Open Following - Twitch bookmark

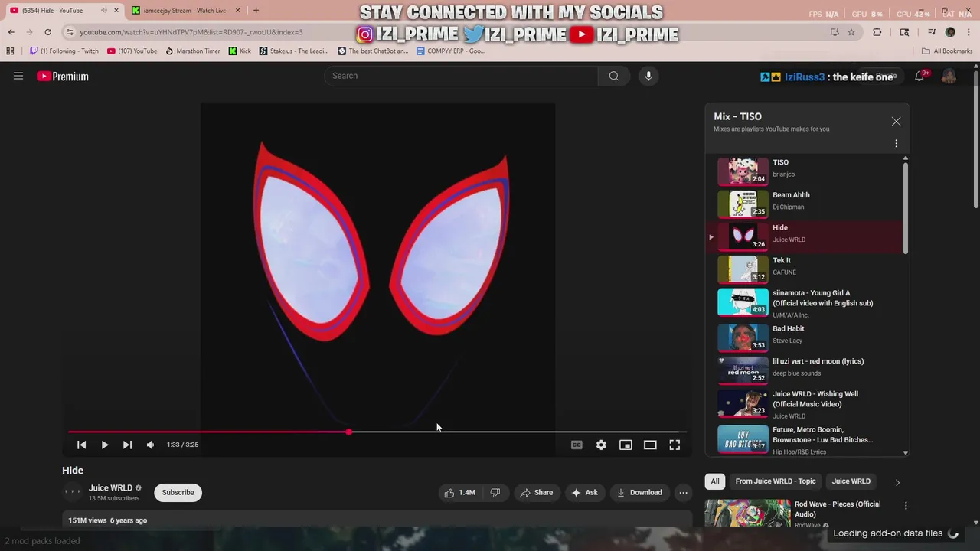(x=64, y=51)
